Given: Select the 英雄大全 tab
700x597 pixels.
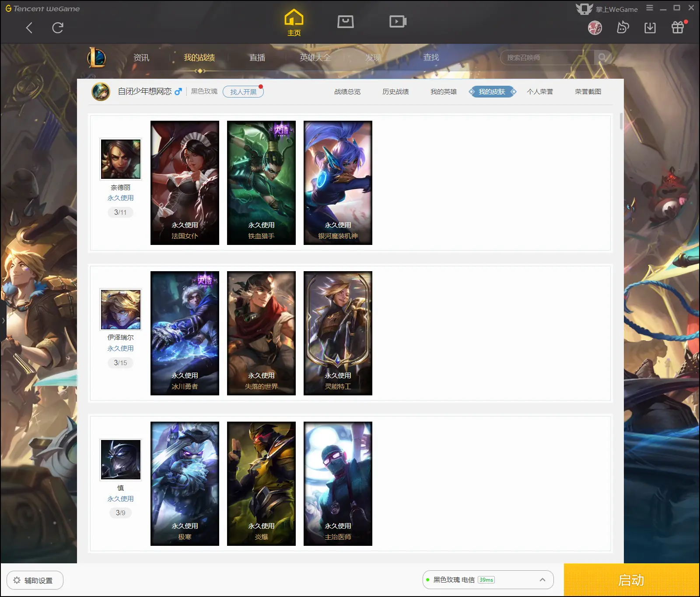Looking at the screenshot, I should pos(315,58).
